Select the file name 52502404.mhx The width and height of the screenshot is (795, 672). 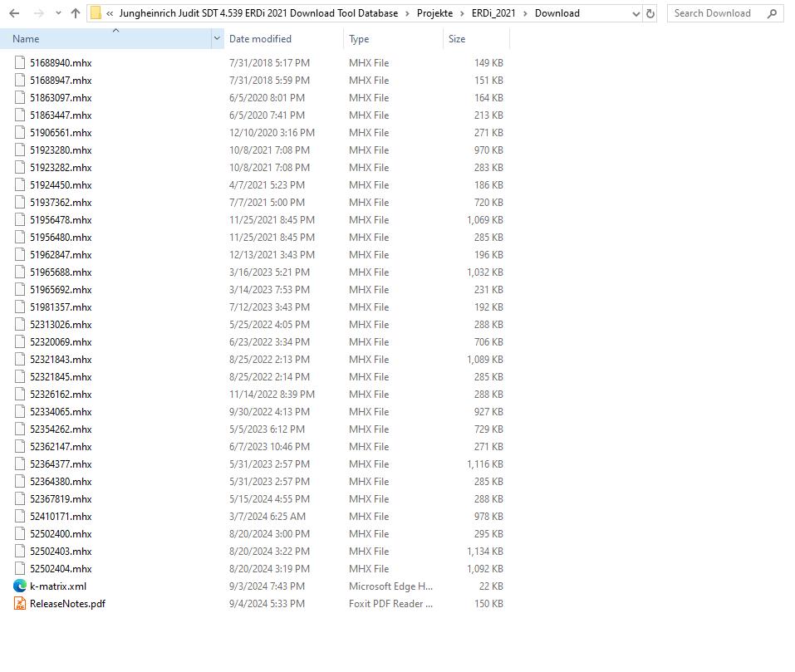click(61, 569)
